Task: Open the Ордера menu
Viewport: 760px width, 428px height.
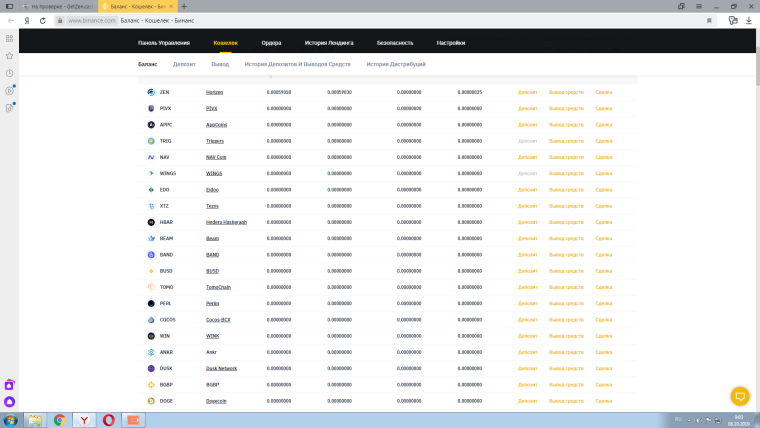Action: pyautogui.click(x=271, y=43)
